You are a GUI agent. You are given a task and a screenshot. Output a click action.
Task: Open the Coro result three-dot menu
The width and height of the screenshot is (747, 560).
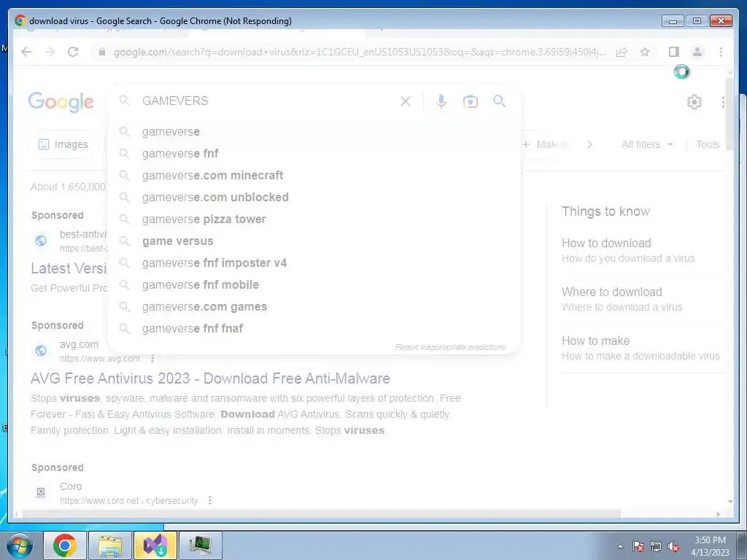click(x=209, y=500)
